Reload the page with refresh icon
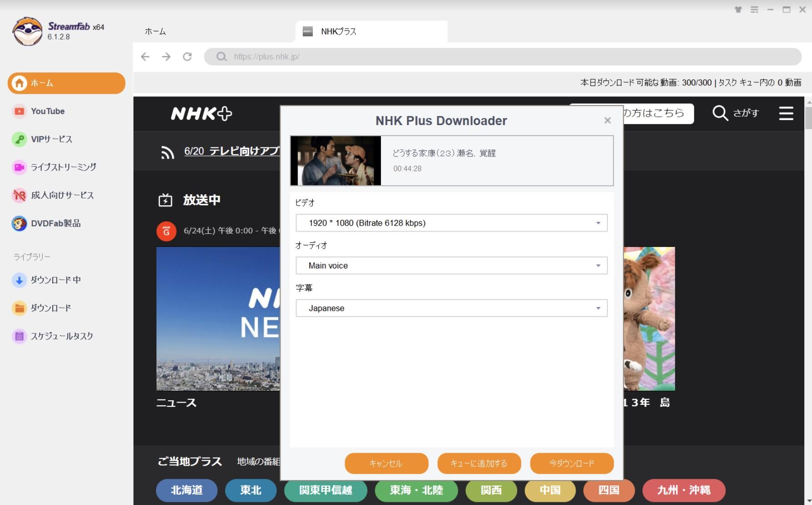812x505 pixels. click(x=187, y=56)
